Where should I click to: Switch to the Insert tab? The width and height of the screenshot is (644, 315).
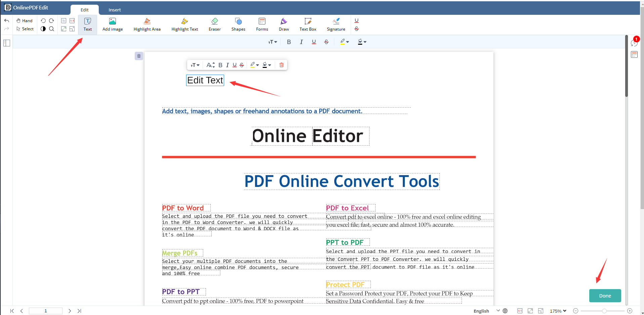coord(115,10)
